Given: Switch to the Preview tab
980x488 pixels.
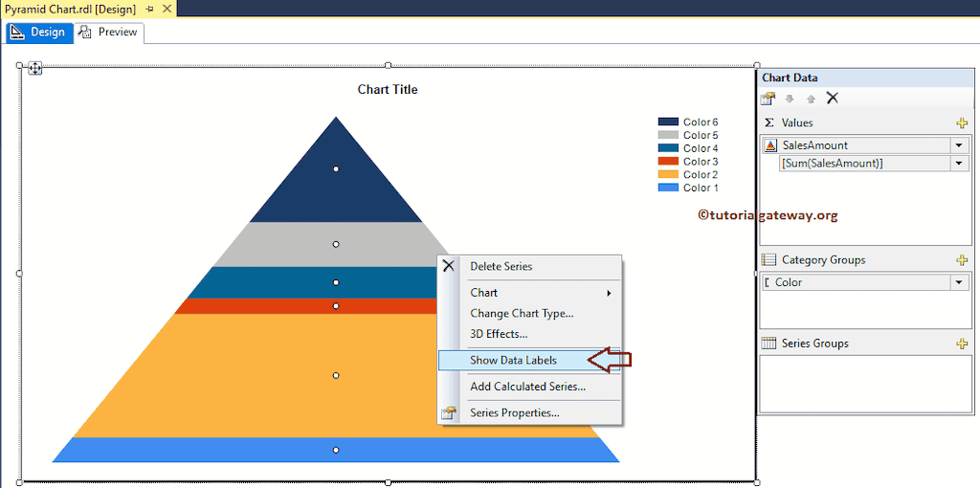Looking at the screenshot, I should (109, 33).
